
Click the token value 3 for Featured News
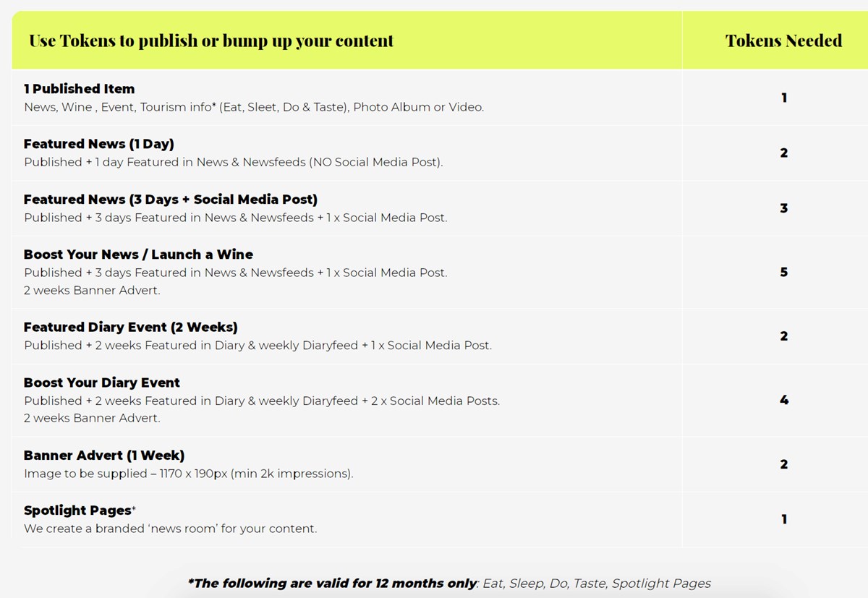coord(783,208)
